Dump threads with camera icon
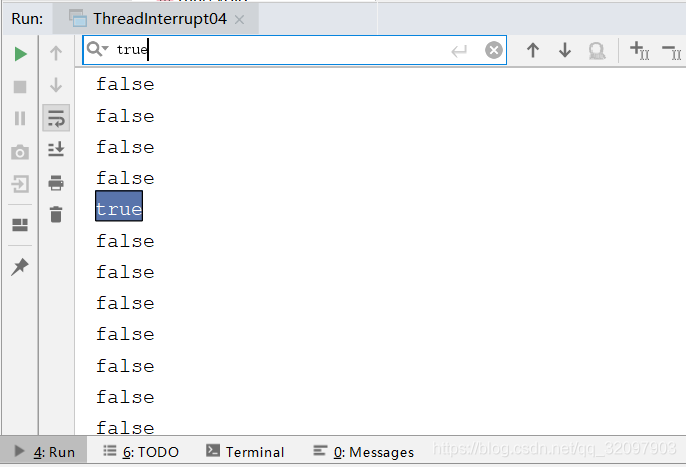The height and width of the screenshot is (467, 686). [x=20, y=152]
